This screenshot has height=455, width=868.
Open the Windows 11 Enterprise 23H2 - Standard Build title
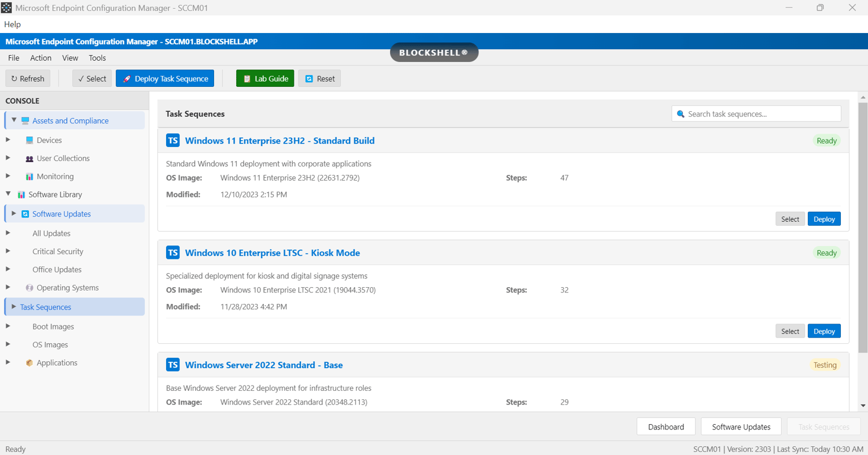pos(279,141)
